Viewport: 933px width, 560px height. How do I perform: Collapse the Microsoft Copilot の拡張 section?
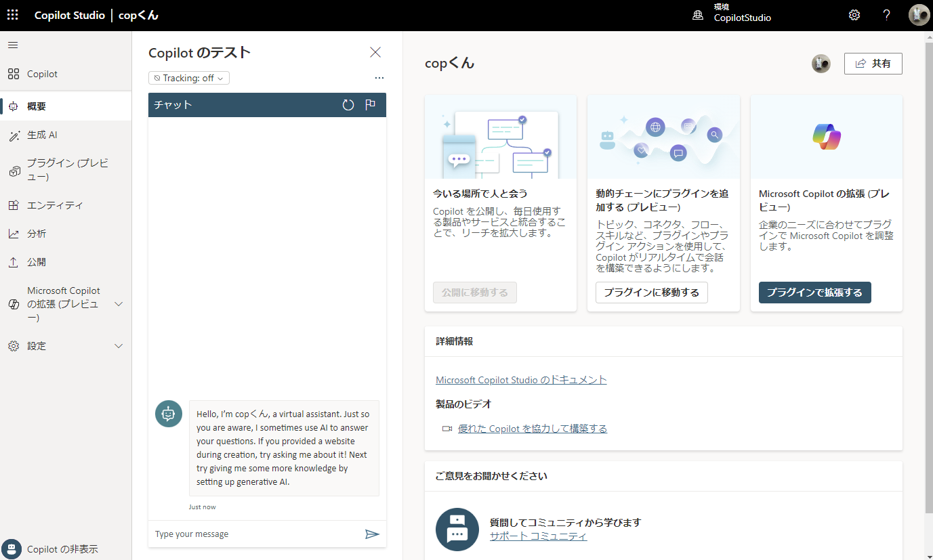coord(119,303)
